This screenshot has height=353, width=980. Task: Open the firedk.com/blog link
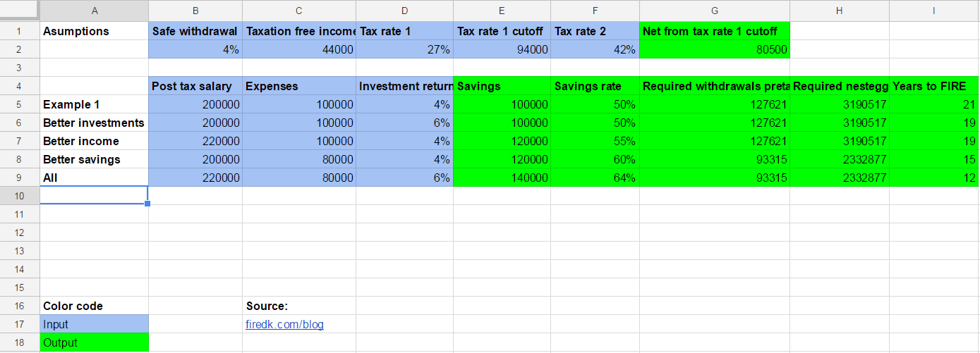[x=284, y=325]
